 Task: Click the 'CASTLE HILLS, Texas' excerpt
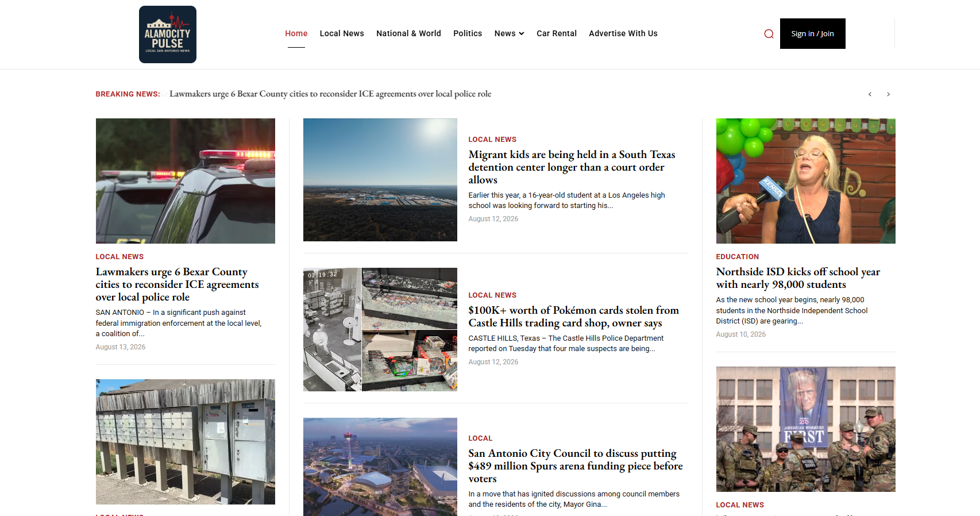coord(566,344)
